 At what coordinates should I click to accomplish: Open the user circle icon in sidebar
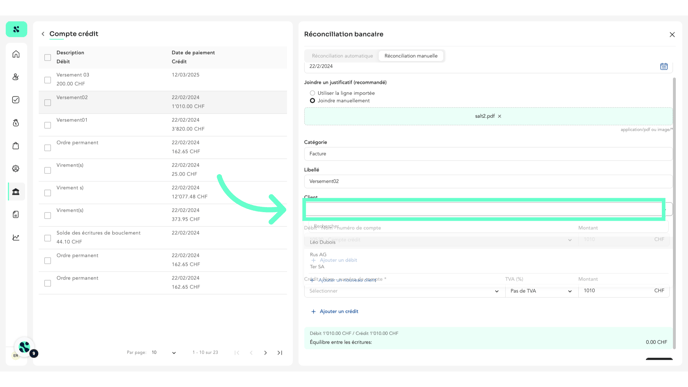click(16, 168)
